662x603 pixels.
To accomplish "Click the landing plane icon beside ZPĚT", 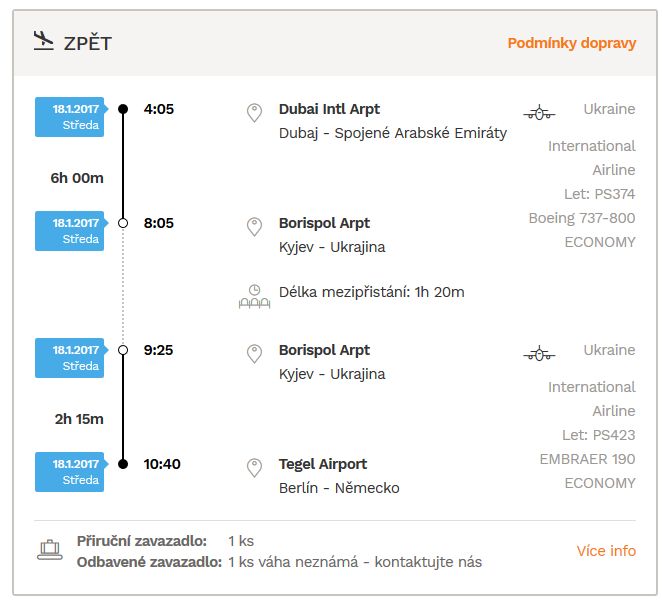I will pos(43,41).
